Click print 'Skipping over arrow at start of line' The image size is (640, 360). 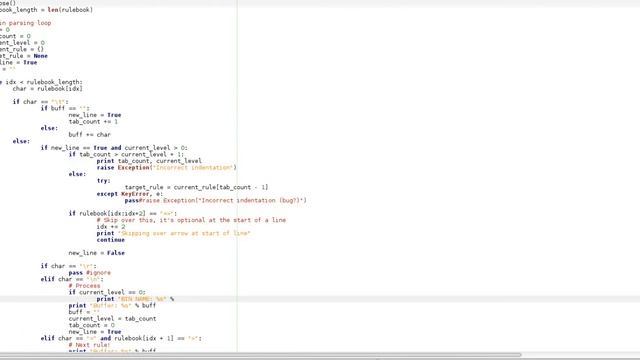(173, 233)
